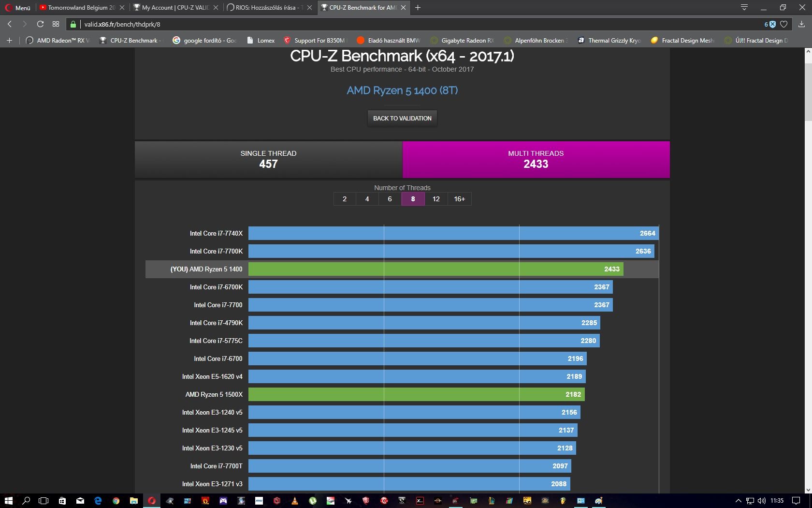Select 4 threads option
This screenshot has height=508, width=812.
coord(367,199)
